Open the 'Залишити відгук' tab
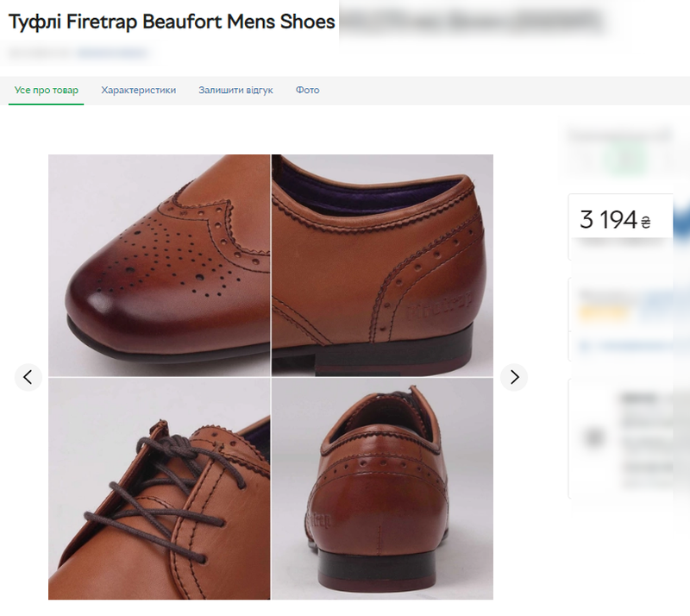The height and width of the screenshot is (616, 690). pyautogui.click(x=235, y=91)
